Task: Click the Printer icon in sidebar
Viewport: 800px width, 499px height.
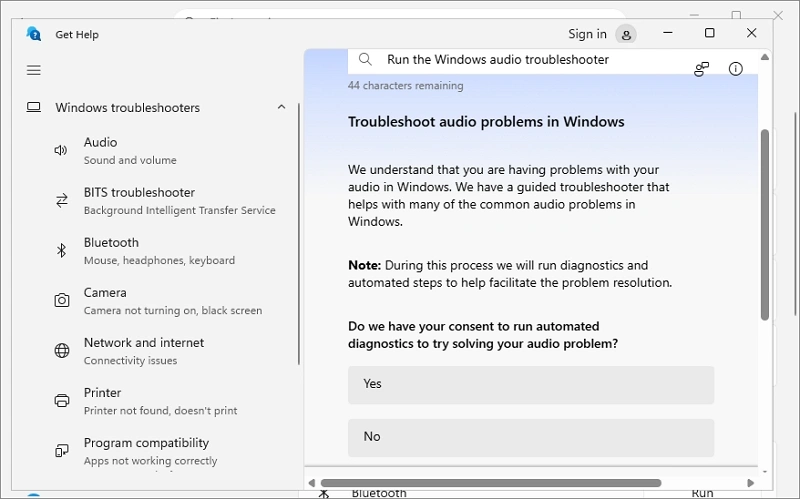Action: click(62, 401)
